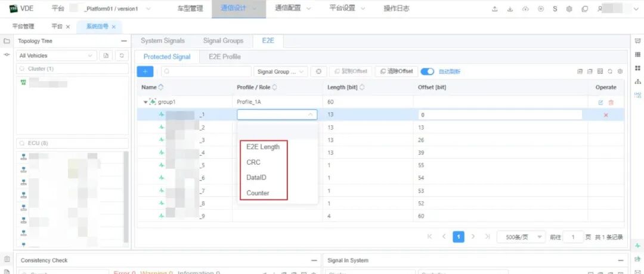
Task: Sort by Name column
Action: coord(160,87)
